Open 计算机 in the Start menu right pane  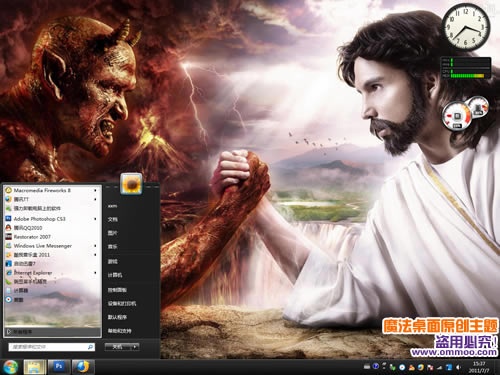[x=115, y=275]
